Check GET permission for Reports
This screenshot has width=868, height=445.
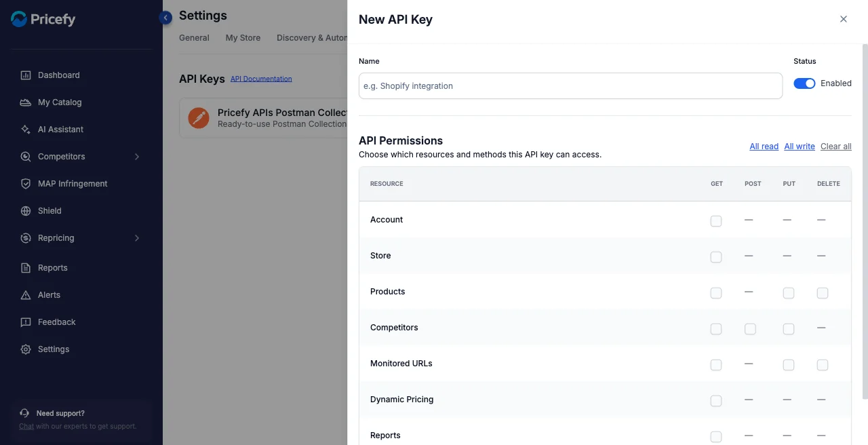point(716,437)
